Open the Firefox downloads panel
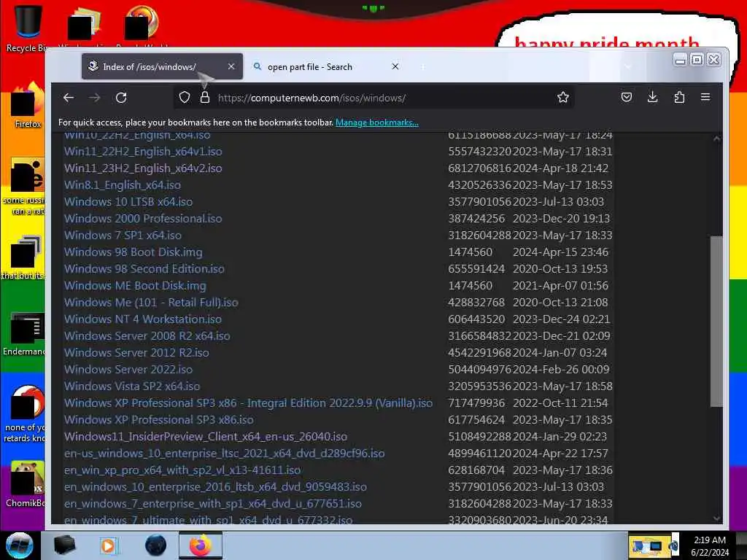747x560 pixels. coord(653,98)
